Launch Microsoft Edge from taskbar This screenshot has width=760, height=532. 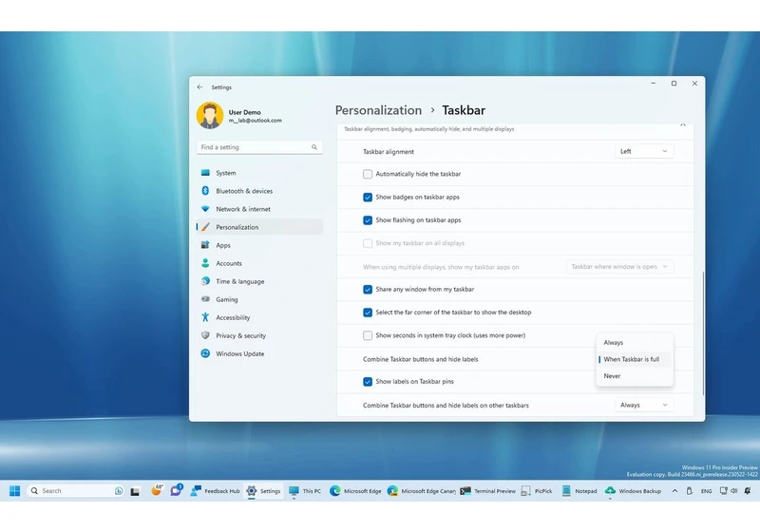[x=355, y=491]
